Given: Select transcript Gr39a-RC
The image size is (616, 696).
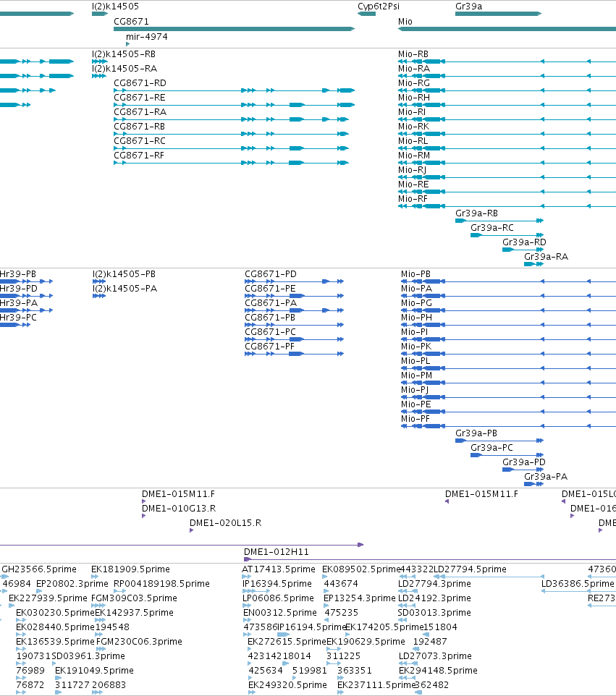Looking at the screenshot, I should point(507,235).
